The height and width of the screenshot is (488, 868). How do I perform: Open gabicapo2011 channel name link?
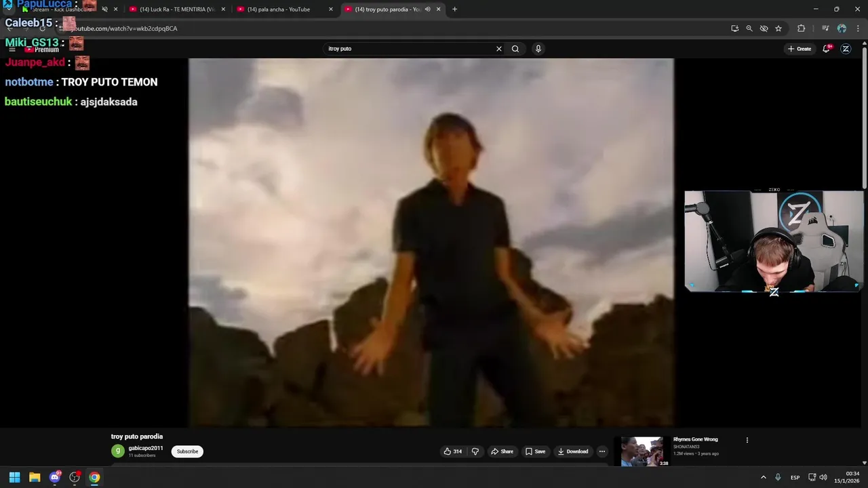[146, 448]
